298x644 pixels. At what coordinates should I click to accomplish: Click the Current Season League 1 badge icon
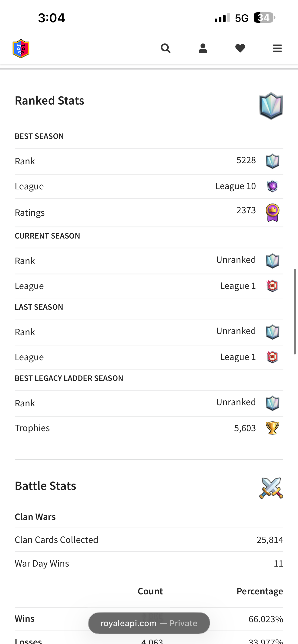(272, 286)
